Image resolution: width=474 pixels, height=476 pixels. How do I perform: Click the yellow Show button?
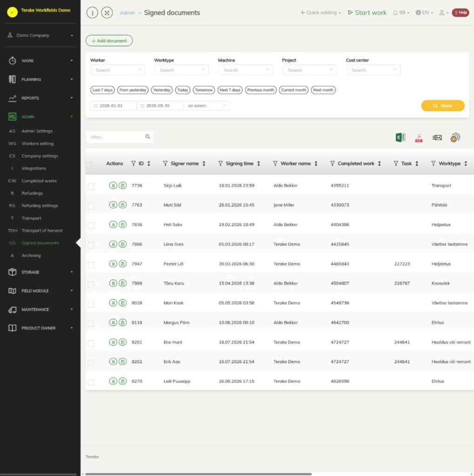point(443,106)
